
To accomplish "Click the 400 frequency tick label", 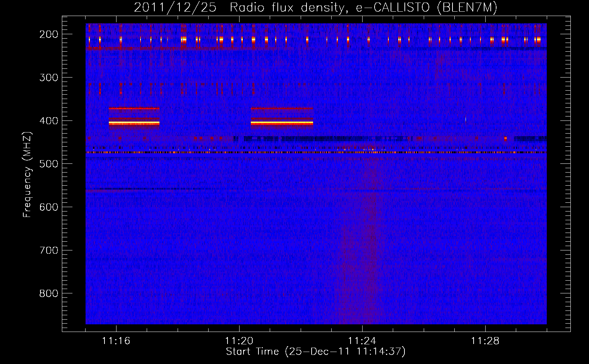I will pyautogui.click(x=48, y=121).
